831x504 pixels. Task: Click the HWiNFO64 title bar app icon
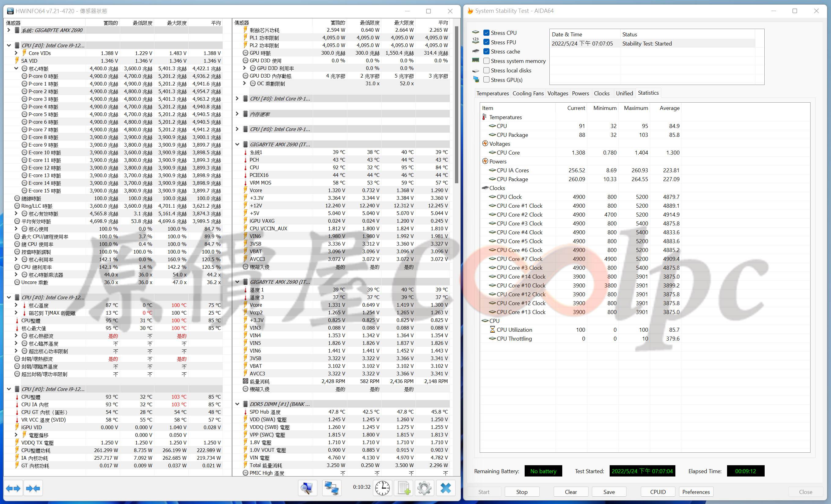[10, 11]
